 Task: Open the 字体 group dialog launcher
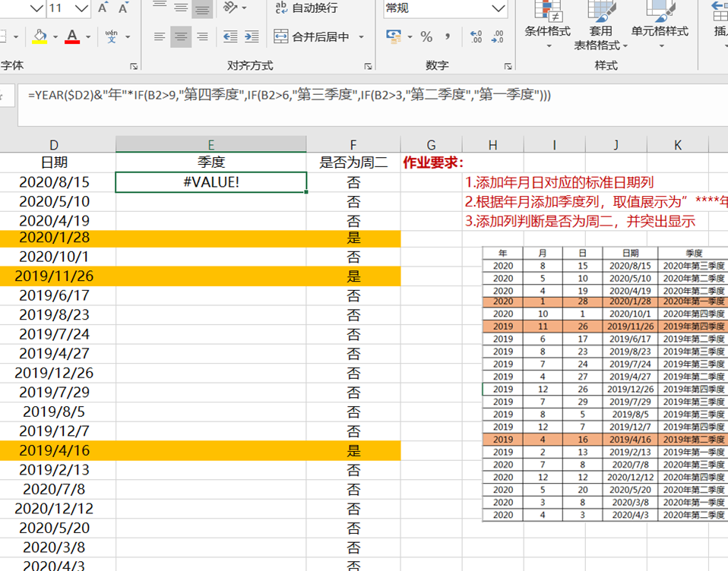point(135,66)
